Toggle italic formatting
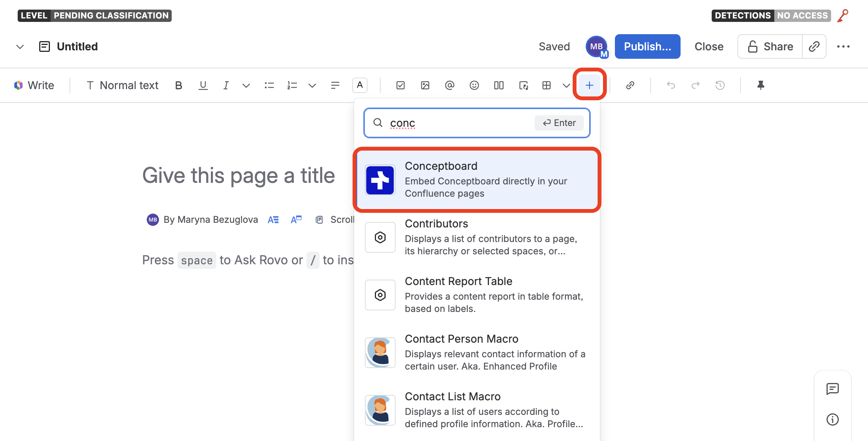This screenshot has width=868, height=441. pos(226,85)
